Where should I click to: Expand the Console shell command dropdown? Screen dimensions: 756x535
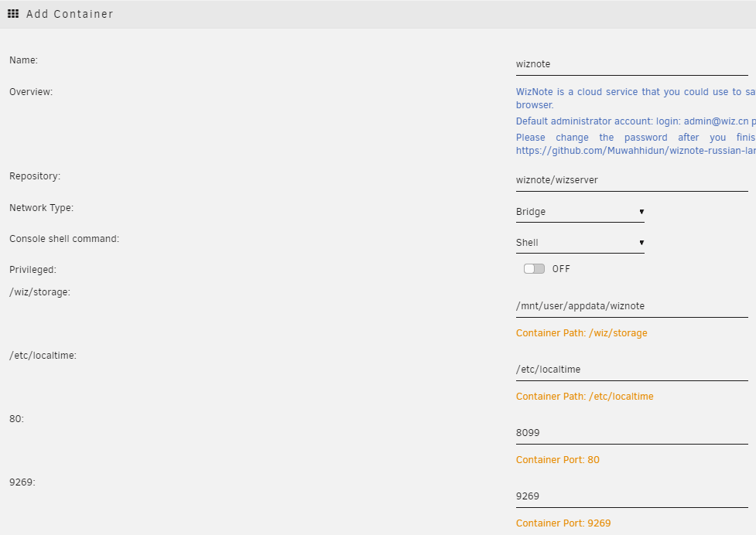click(x=580, y=243)
